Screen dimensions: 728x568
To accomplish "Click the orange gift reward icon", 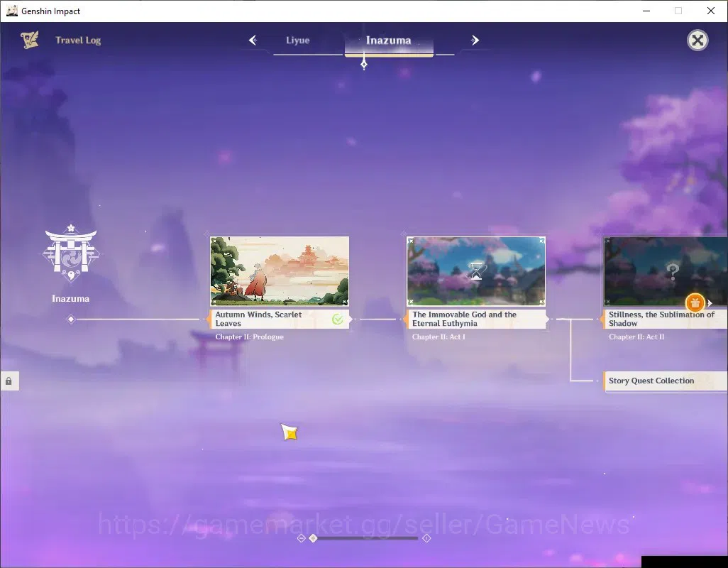I will 695,303.
